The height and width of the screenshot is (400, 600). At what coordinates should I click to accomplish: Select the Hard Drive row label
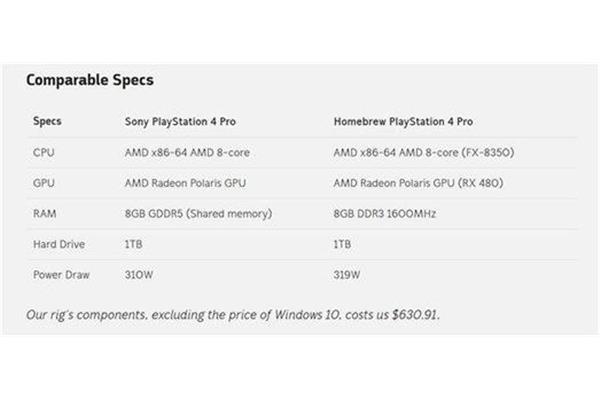click(x=59, y=244)
